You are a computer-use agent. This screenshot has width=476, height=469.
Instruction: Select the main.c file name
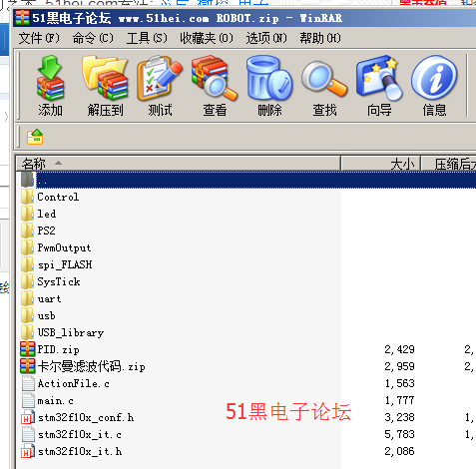[55, 400]
